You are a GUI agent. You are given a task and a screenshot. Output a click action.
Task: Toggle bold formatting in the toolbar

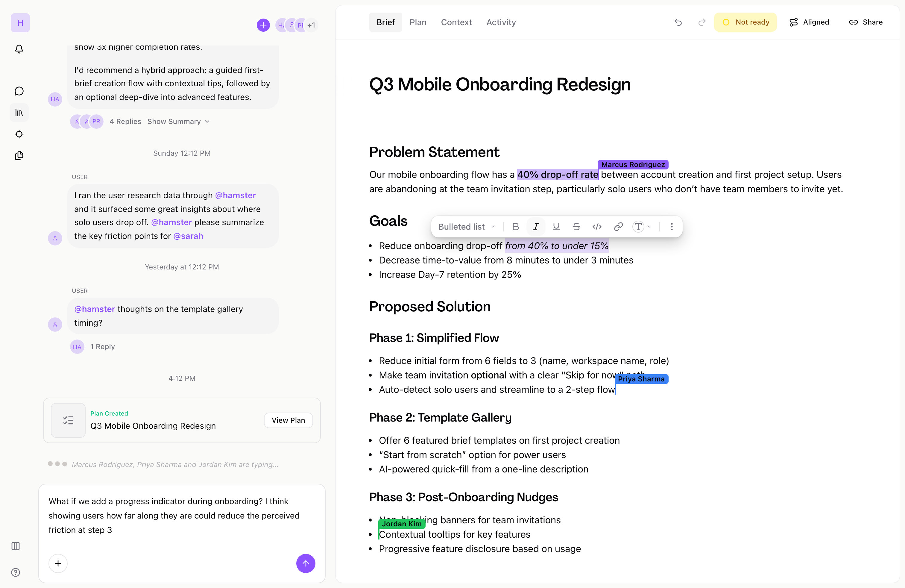tap(516, 226)
